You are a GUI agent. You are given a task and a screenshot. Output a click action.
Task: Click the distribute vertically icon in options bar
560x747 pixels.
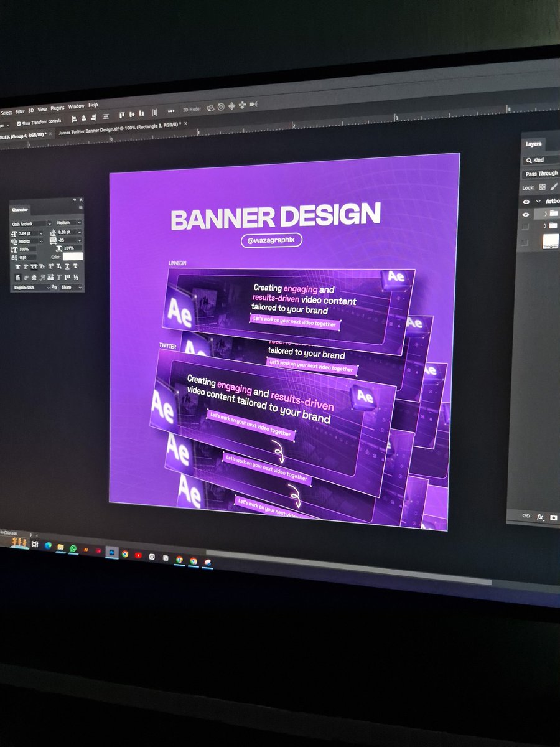[106, 116]
